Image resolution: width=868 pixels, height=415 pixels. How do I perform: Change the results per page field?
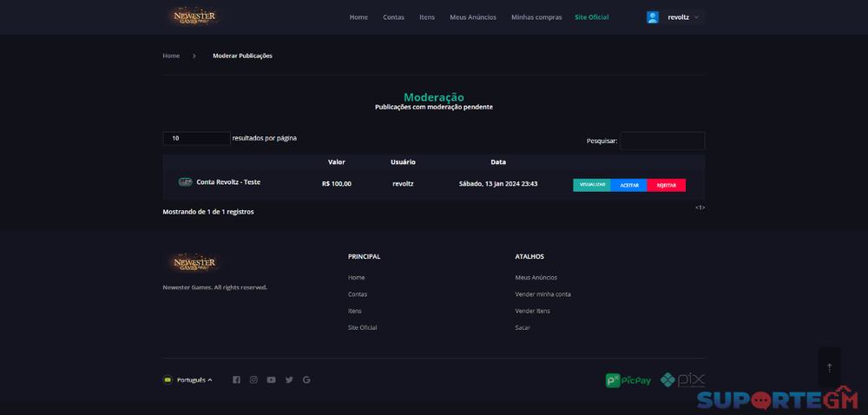196,138
